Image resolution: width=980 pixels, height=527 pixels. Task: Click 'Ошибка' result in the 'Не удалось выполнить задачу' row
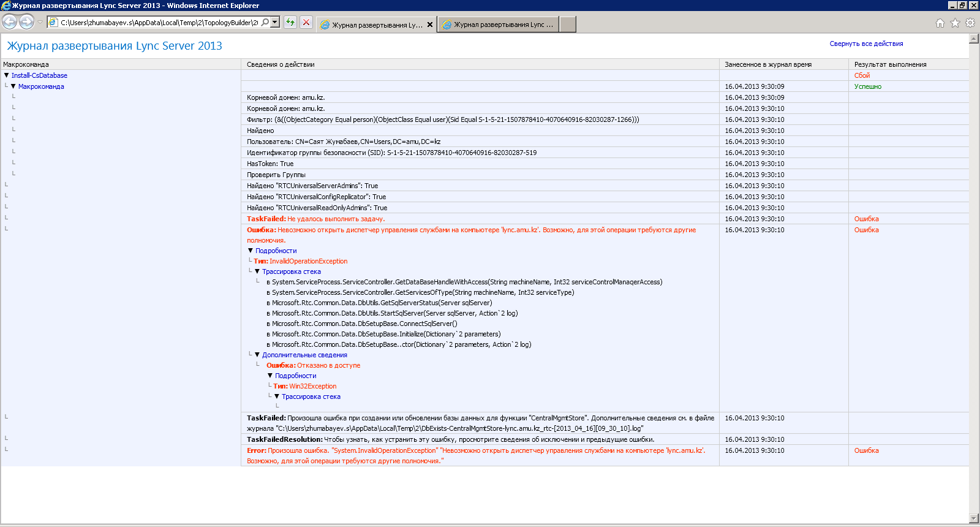pyautogui.click(x=866, y=219)
